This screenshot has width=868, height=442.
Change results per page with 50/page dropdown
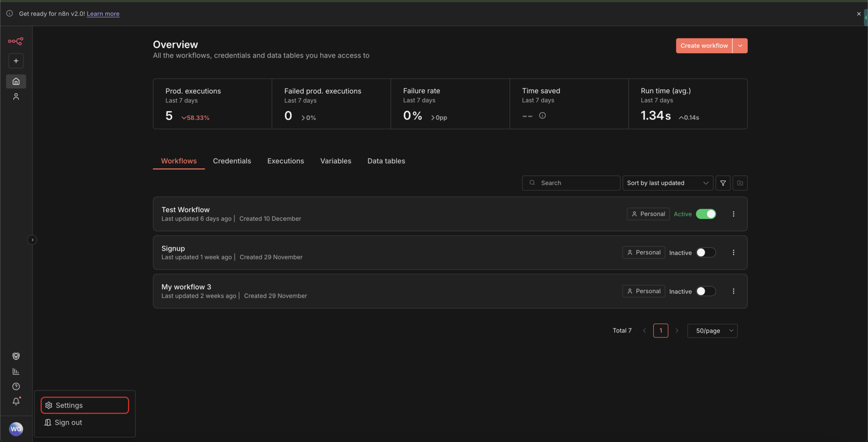(x=712, y=331)
